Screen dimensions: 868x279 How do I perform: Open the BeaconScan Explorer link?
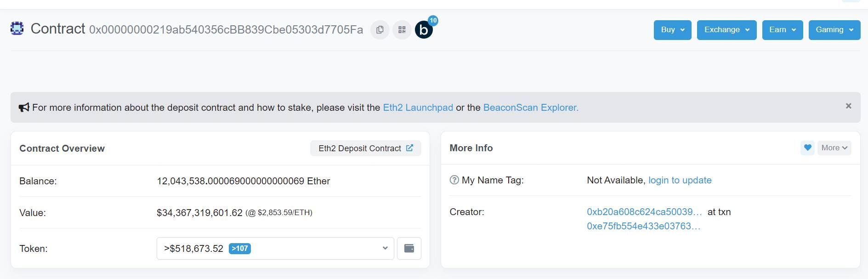click(x=531, y=108)
